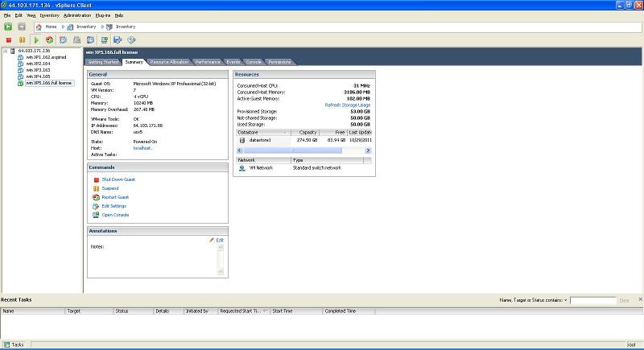This screenshot has width=644, height=350.
Task: Click the grey forward navigation arrow
Action: [x=22, y=27]
